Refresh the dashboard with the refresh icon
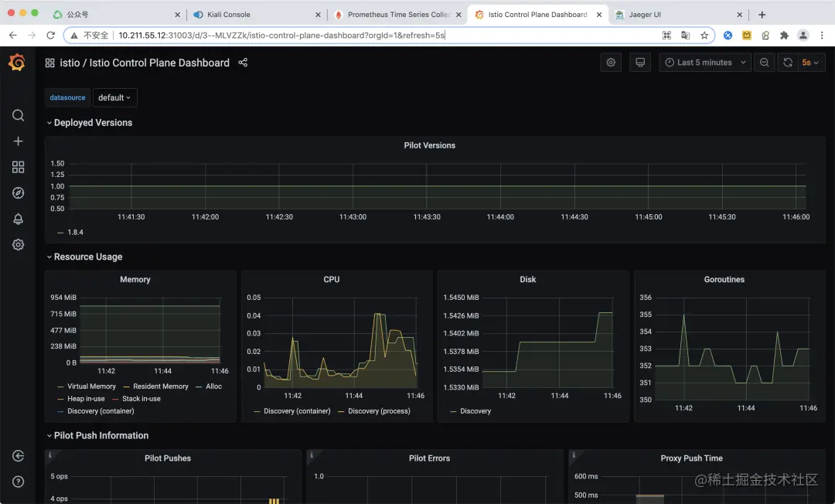This screenshot has width=835, height=504. pyautogui.click(x=788, y=63)
